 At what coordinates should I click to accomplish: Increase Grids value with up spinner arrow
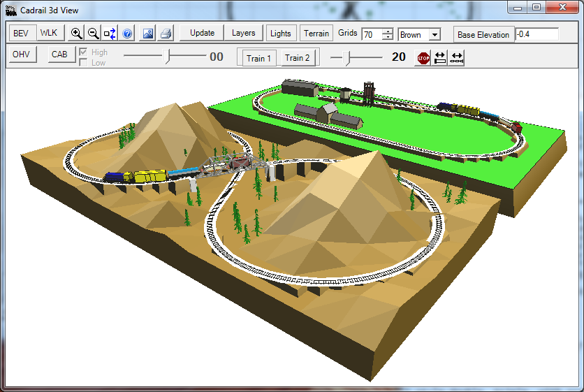(388, 31)
